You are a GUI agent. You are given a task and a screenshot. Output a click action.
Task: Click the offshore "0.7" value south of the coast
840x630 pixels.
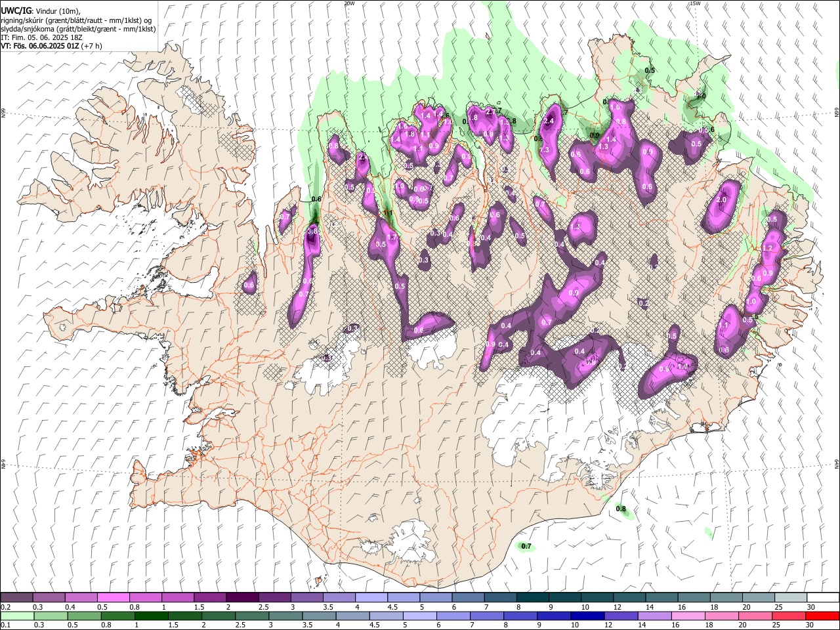(526, 546)
